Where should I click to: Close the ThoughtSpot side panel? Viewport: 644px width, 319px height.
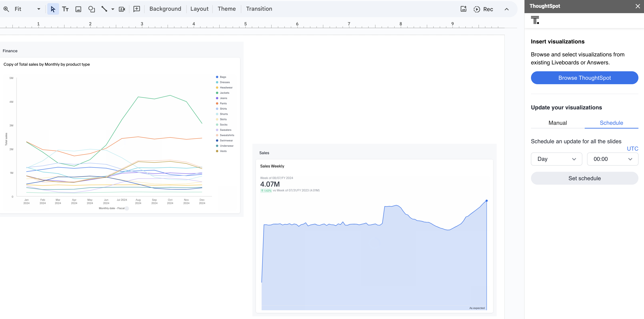point(638,6)
